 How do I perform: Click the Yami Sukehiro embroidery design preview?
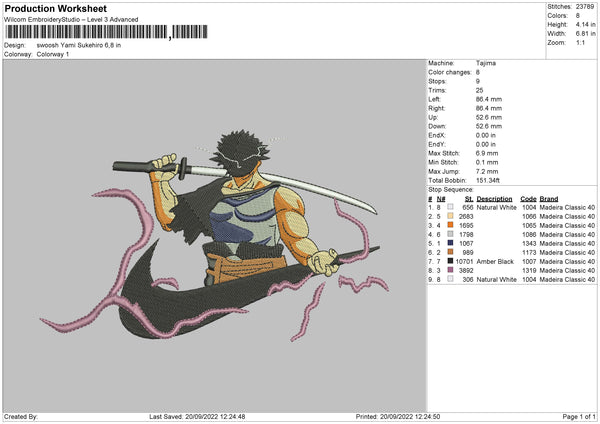coord(214,235)
